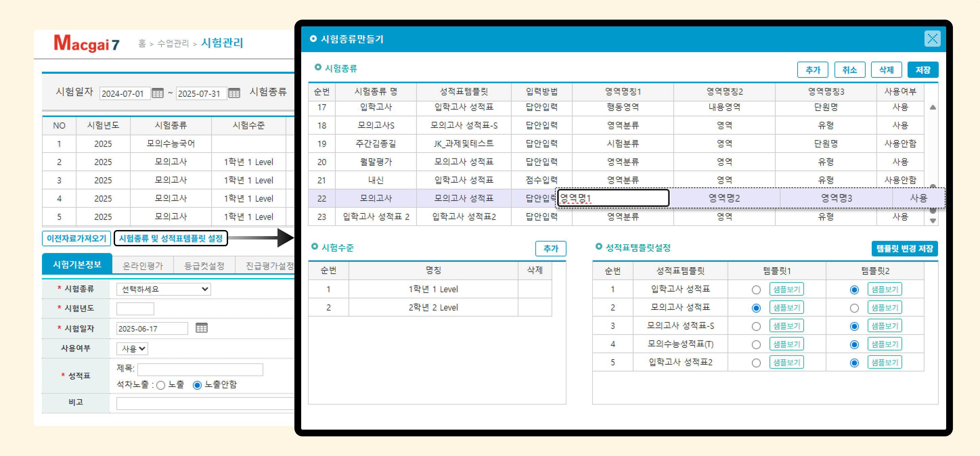Open the 사용여부 dropdown

[132, 348]
